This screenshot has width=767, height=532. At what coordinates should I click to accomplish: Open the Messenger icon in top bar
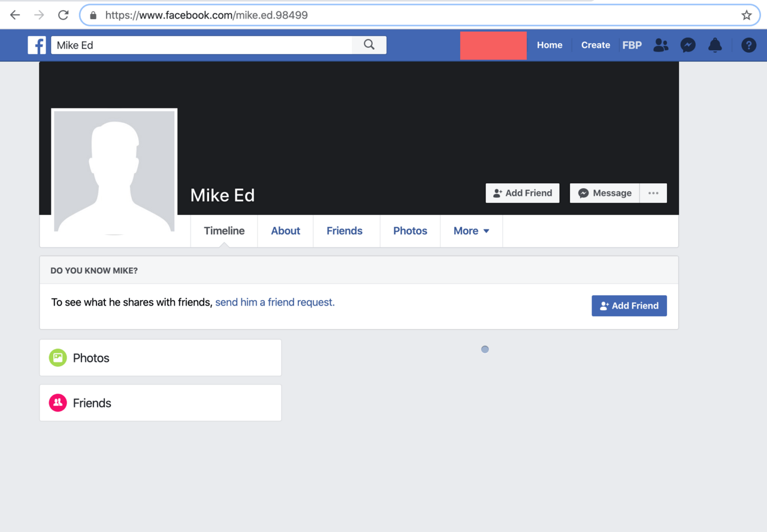click(688, 45)
